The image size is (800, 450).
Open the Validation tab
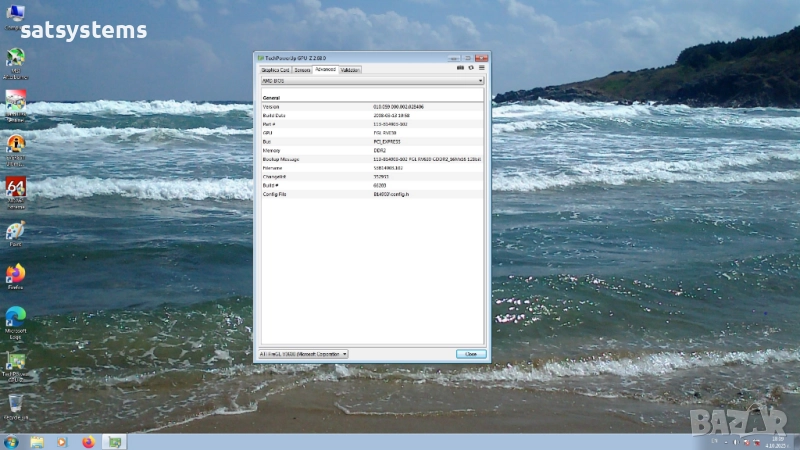(x=351, y=70)
